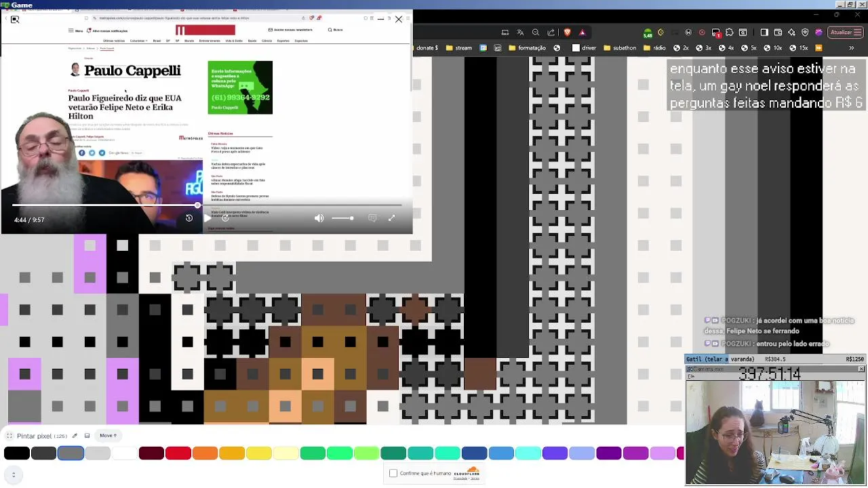
Task: Select the black color swatch
Action: (17, 453)
